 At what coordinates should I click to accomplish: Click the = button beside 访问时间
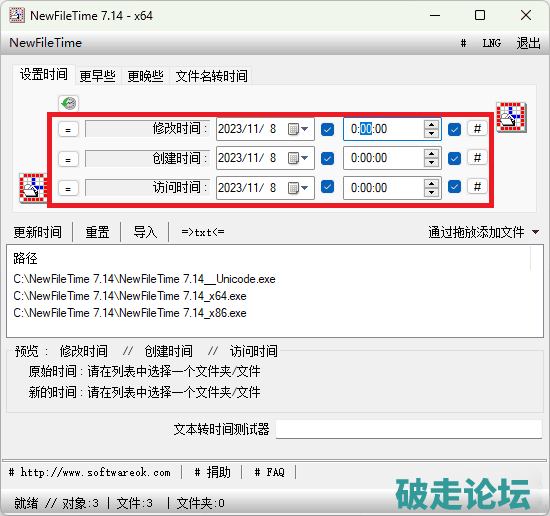point(68,188)
